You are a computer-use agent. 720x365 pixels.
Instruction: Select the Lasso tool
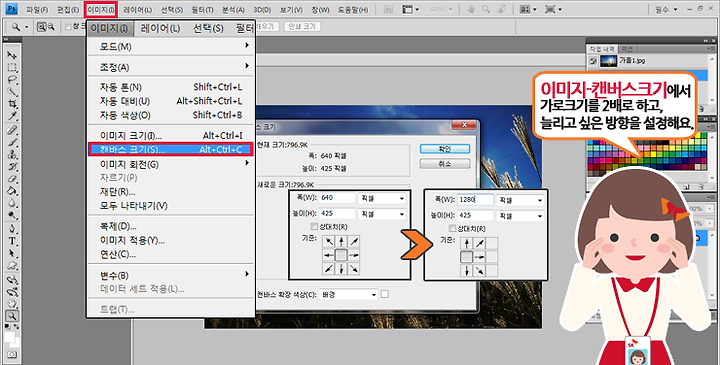12,80
